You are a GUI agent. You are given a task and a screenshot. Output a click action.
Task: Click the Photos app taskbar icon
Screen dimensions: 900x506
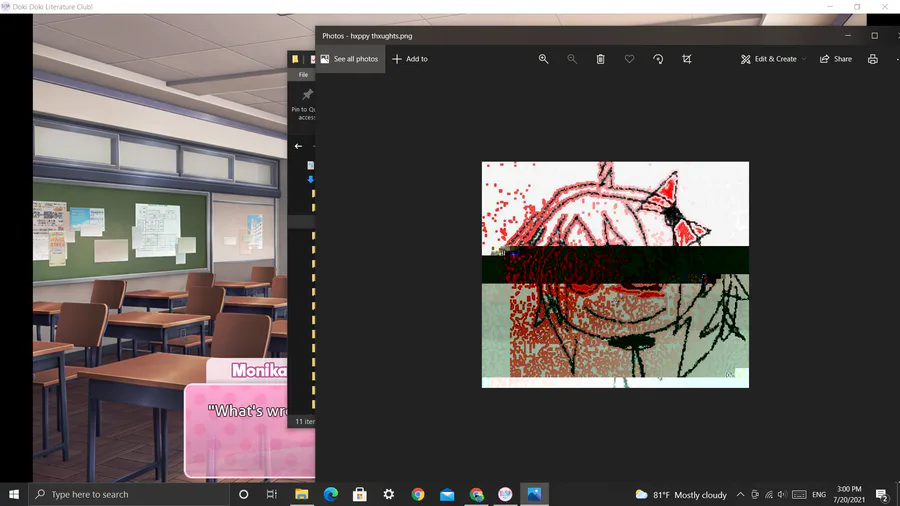[534, 494]
